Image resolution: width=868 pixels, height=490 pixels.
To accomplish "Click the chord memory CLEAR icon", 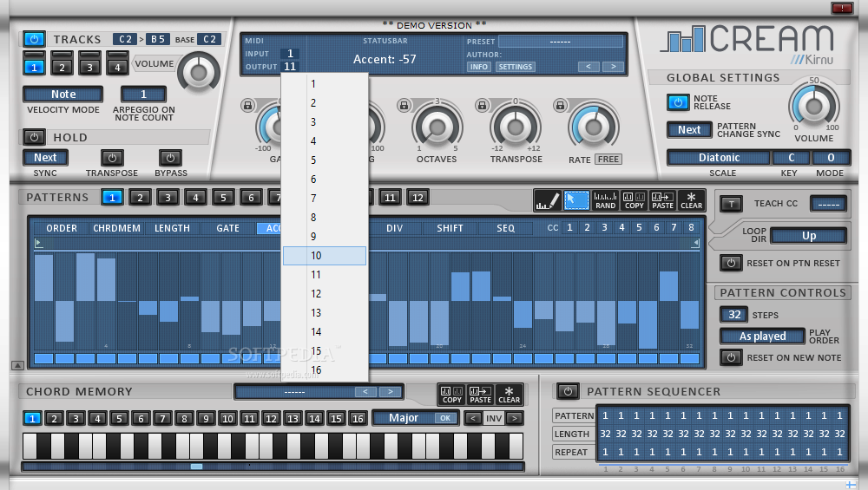I will [x=509, y=395].
